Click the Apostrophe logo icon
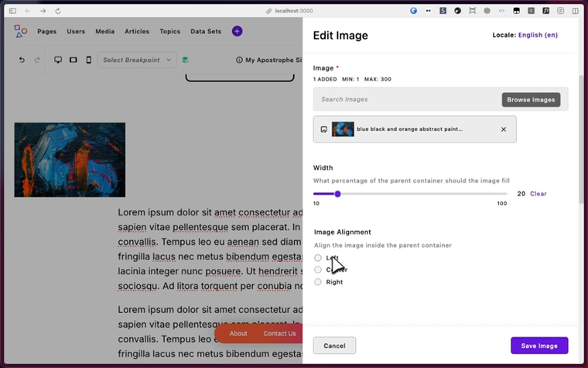This screenshot has width=588, height=368. (21, 31)
